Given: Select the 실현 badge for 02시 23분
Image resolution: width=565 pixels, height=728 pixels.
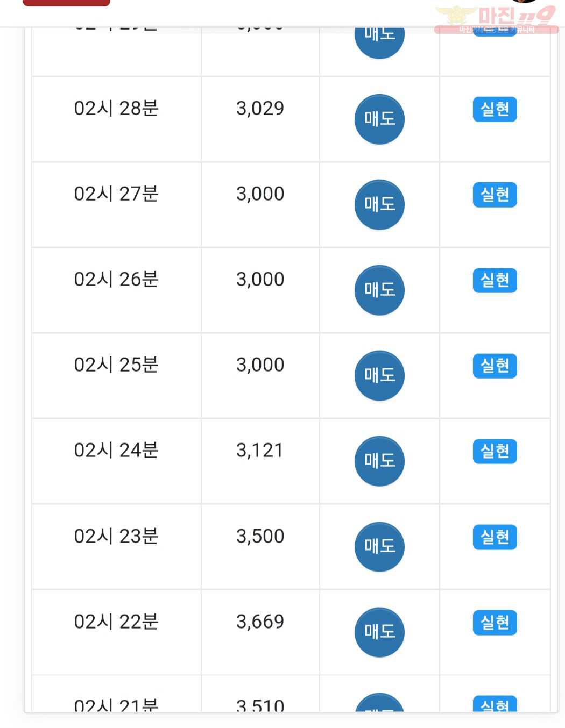Looking at the screenshot, I should pyautogui.click(x=495, y=537).
